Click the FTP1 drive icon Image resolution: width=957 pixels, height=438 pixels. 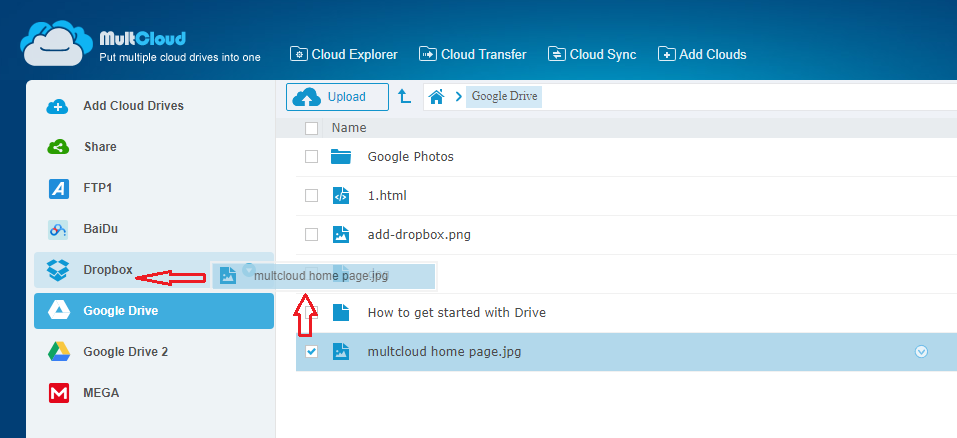59,188
